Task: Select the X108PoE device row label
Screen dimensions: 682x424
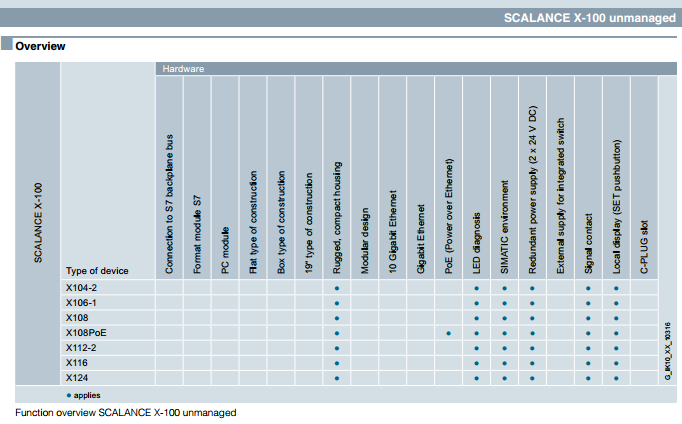Action: tap(84, 333)
